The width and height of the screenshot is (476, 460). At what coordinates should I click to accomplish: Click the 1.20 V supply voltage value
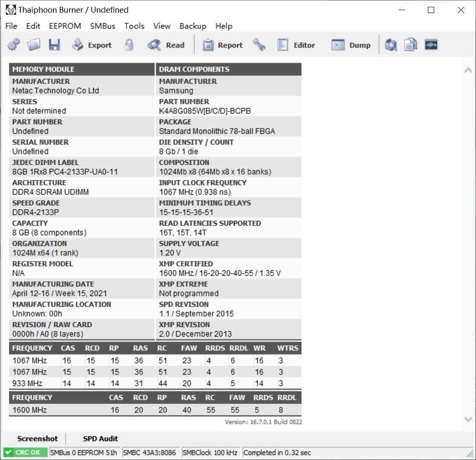click(x=170, y=253)
